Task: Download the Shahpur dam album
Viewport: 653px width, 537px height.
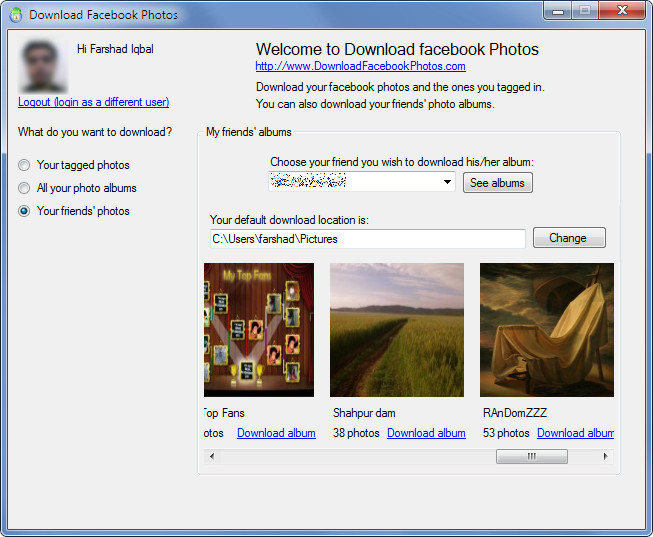Action: coord(426,433)
